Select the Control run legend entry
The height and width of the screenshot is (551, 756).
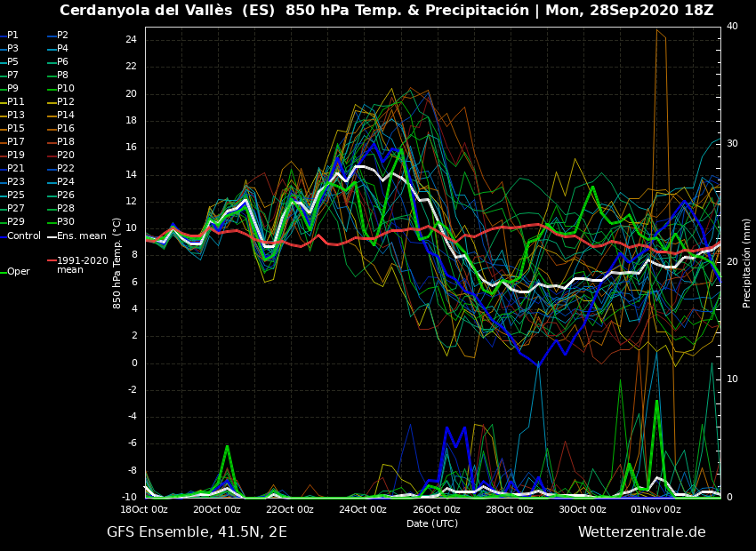pyautogui.click(x=23, y=236)
